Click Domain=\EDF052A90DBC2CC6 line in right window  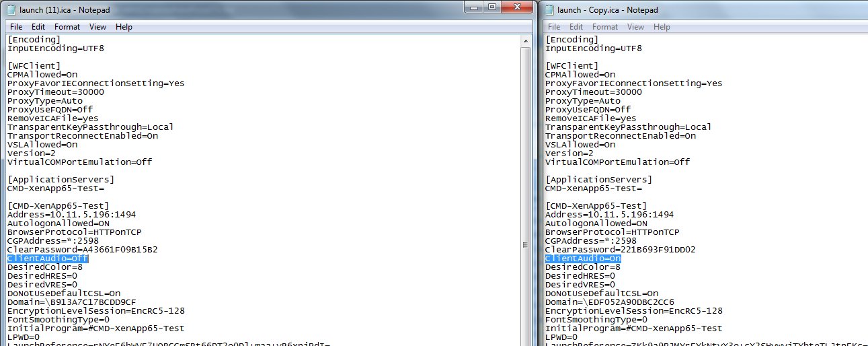point(610,302)
